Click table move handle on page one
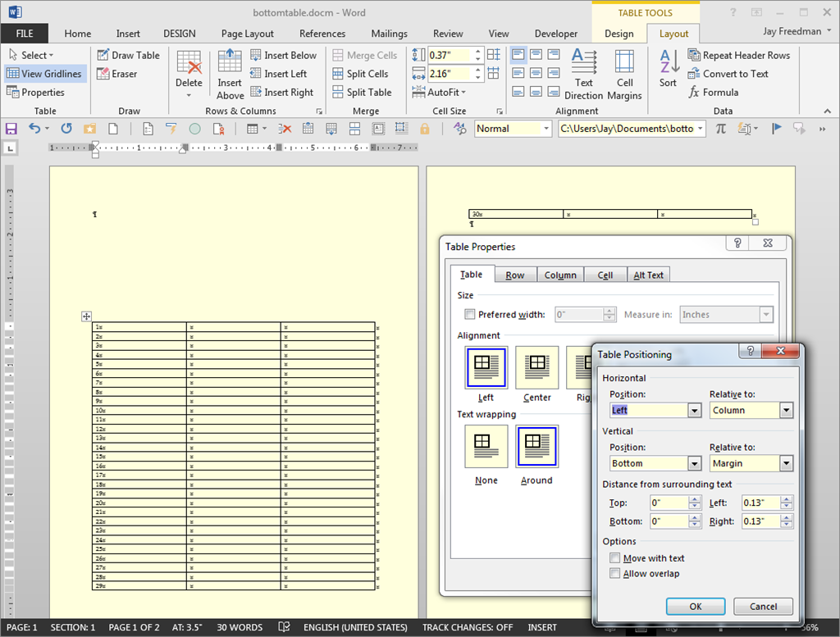This screenshot has height=637, width=840. tap(86, 316)
